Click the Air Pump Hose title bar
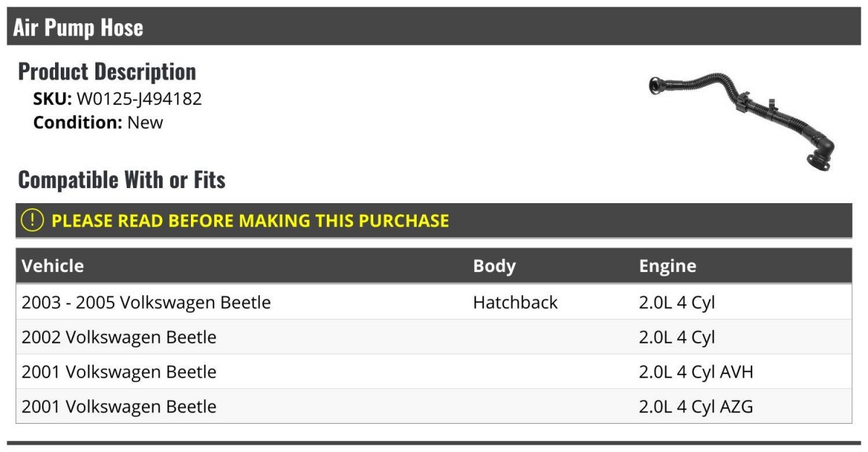The width and height of the screenshot is (868, 452). pyautogui.click(x=434, y=27)
